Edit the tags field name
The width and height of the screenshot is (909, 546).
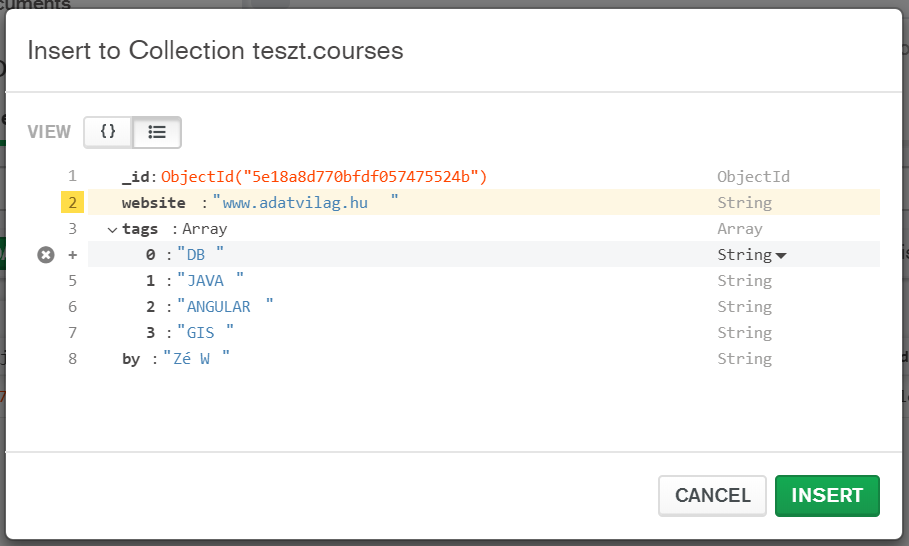140,229
